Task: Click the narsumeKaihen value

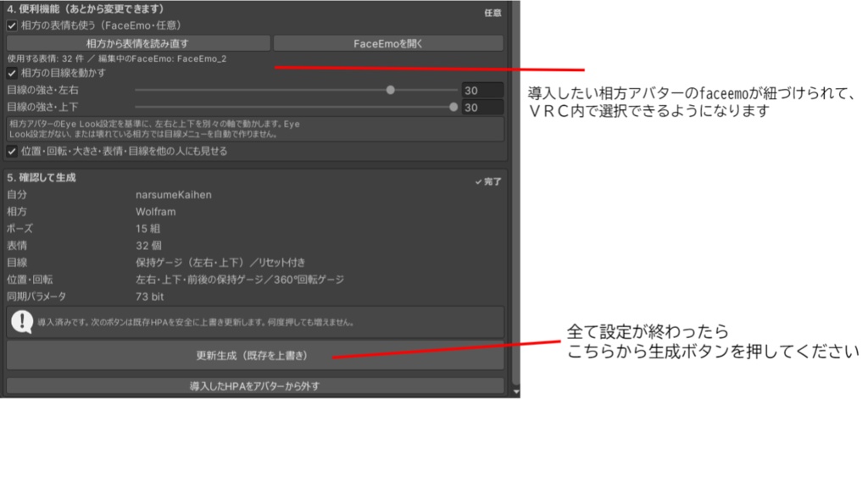Action: [x=173, y=195]
